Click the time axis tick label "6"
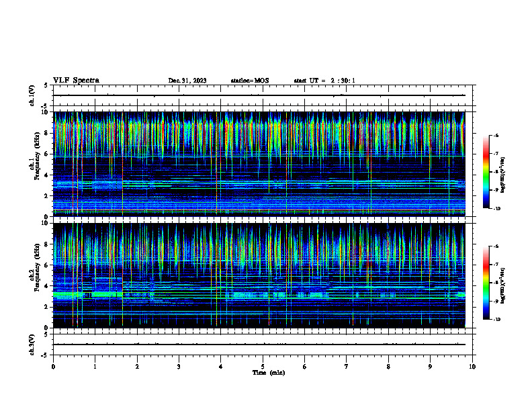The image size is (532, 411). coord(305,367)
